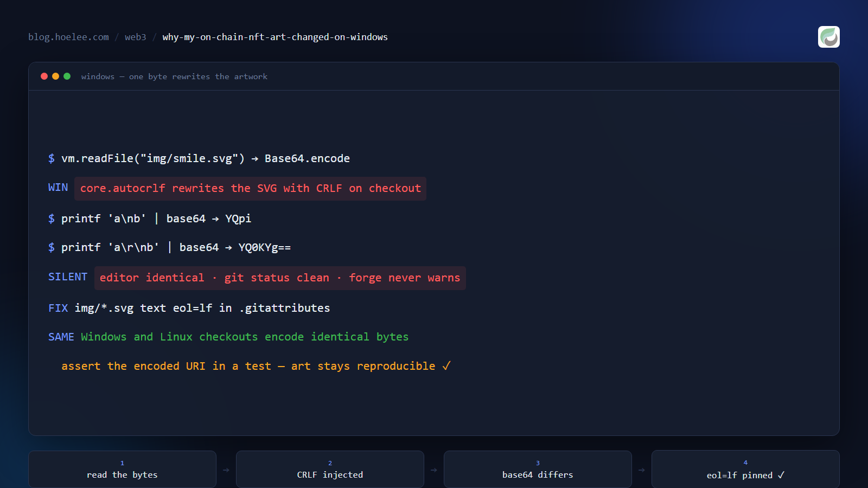Screen dimensions: 868x488
Task: Click the terminal title 'windows — one byte rewrites'
Action: pos(174,76)
